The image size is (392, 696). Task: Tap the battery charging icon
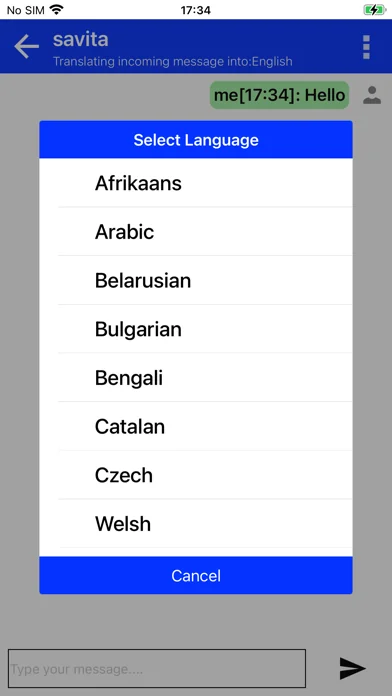pos(375,10)
